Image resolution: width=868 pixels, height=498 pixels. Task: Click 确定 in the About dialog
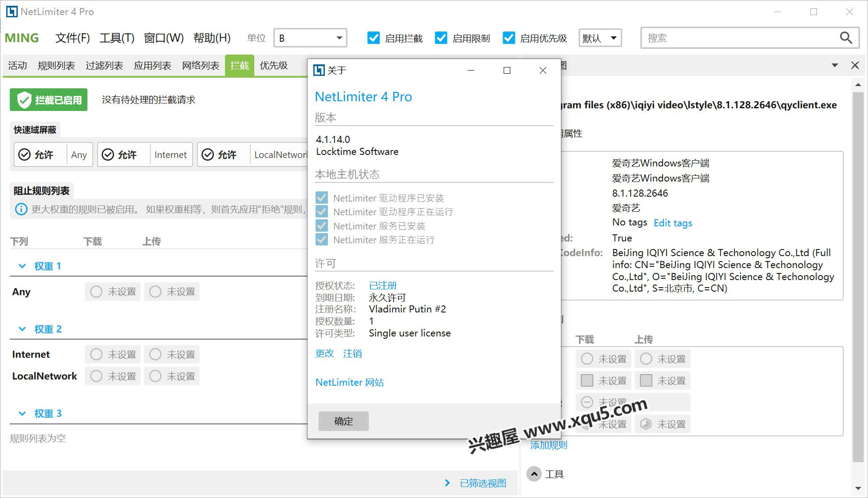[x=343, y=421]
